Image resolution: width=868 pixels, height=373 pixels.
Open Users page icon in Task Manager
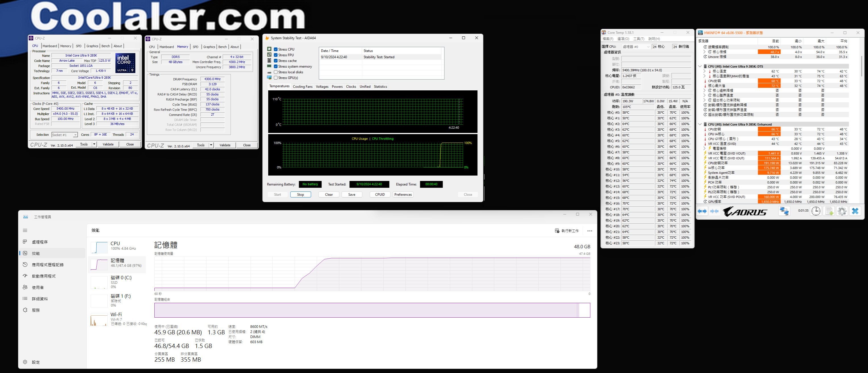click(x=25, y=287)
